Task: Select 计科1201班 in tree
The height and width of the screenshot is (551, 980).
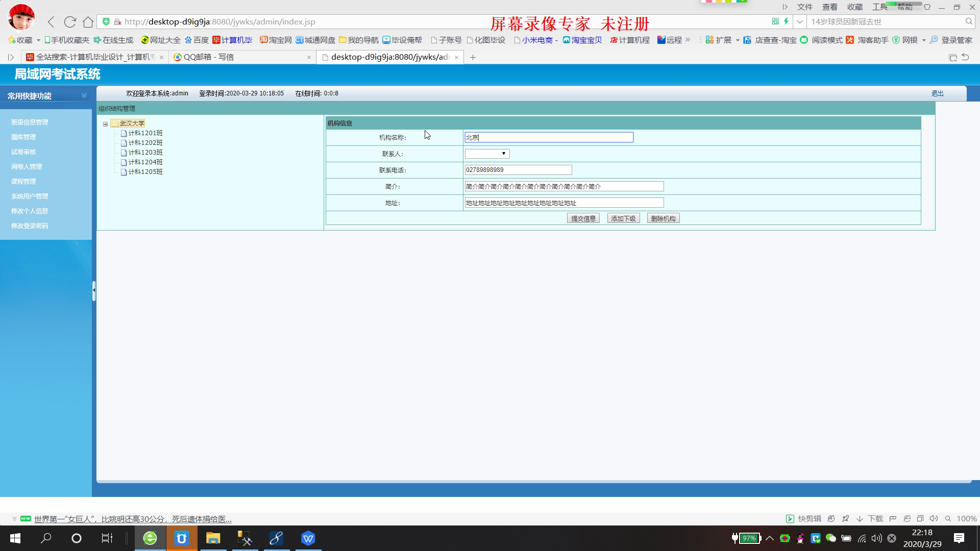Action: tap(145, 133)
